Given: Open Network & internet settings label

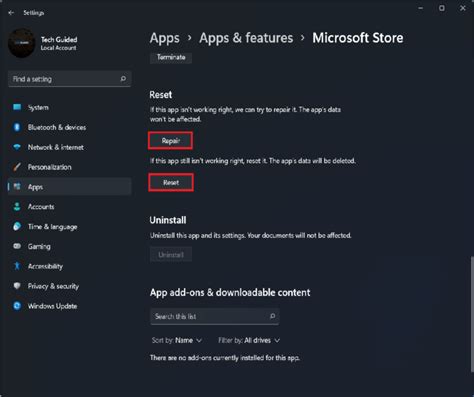Looking at the screenshot, I should 56,147.
